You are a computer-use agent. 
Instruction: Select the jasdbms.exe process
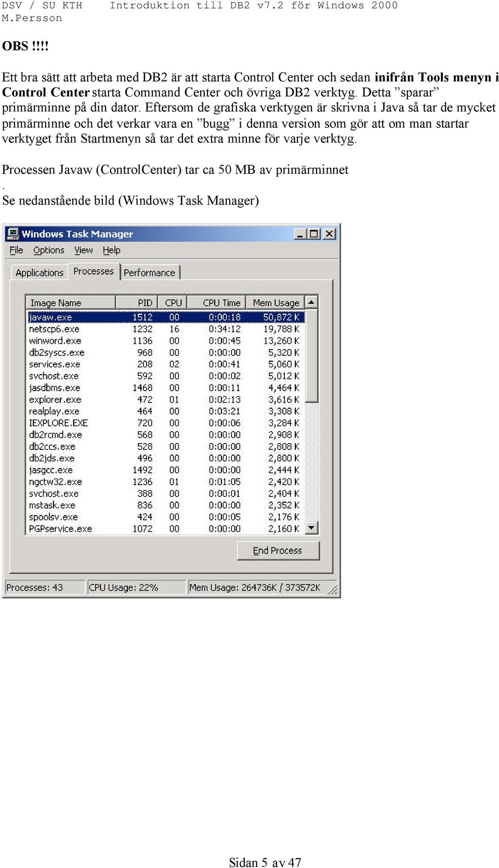click(x=165, y=388)
